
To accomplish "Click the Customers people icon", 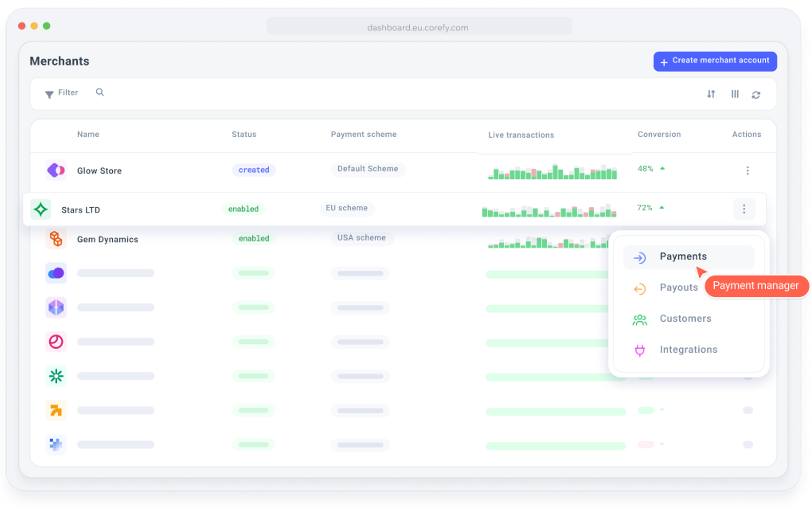I will coord(639,320).
